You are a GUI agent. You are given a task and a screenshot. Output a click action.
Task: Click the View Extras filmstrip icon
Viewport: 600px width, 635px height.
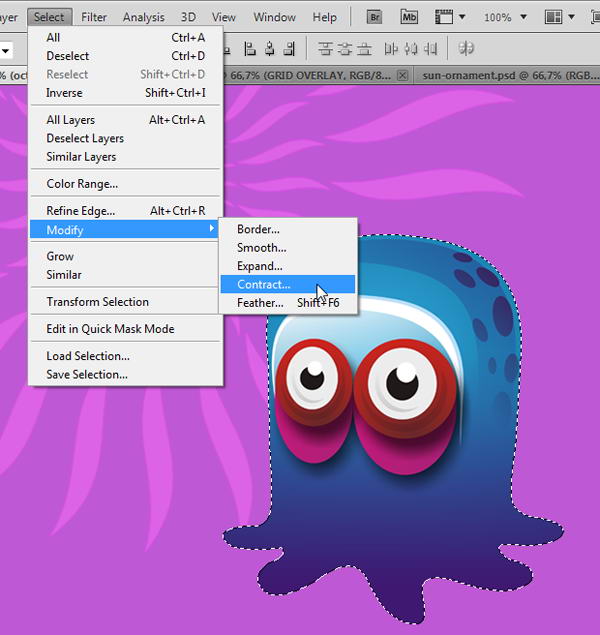click(x=444, y=17)
